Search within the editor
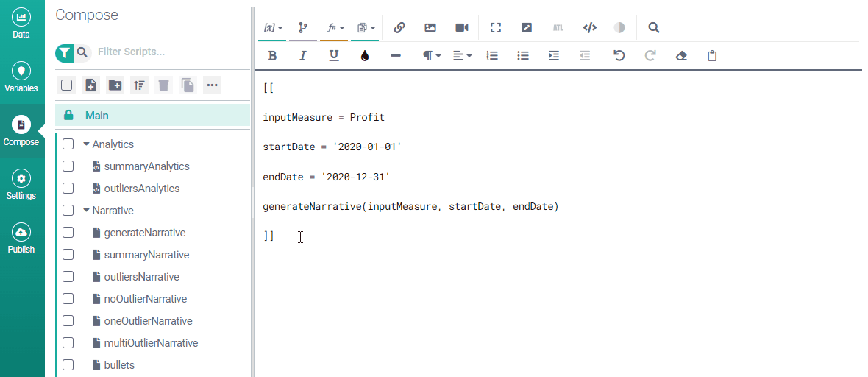 pyautogui.click(x=653, y=28)
